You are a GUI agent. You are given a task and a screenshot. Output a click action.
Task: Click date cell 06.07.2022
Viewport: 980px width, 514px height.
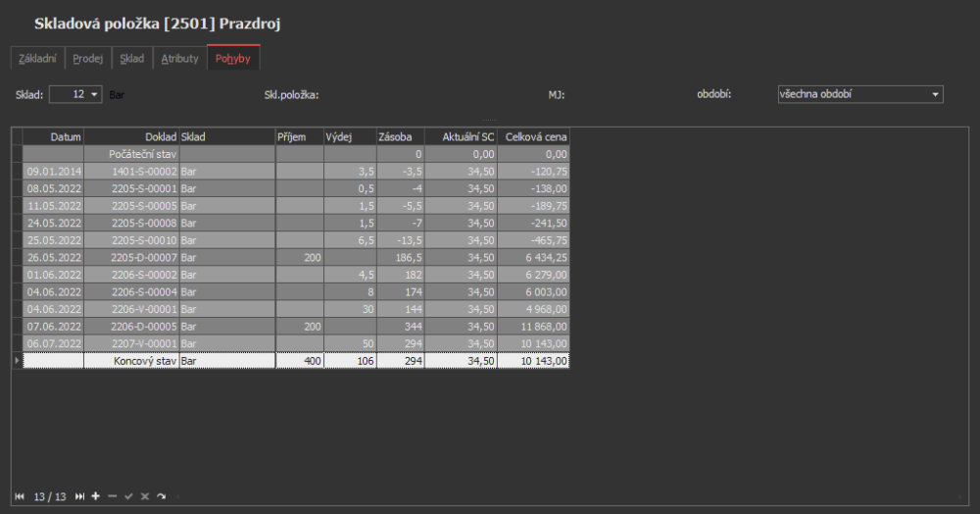point(53,343)
